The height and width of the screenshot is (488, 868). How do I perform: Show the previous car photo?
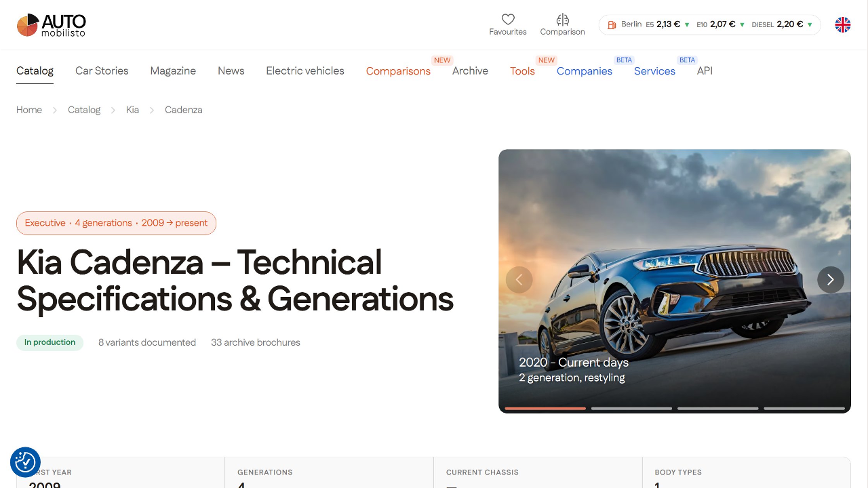pyautogui.click(x=519, y=279)
